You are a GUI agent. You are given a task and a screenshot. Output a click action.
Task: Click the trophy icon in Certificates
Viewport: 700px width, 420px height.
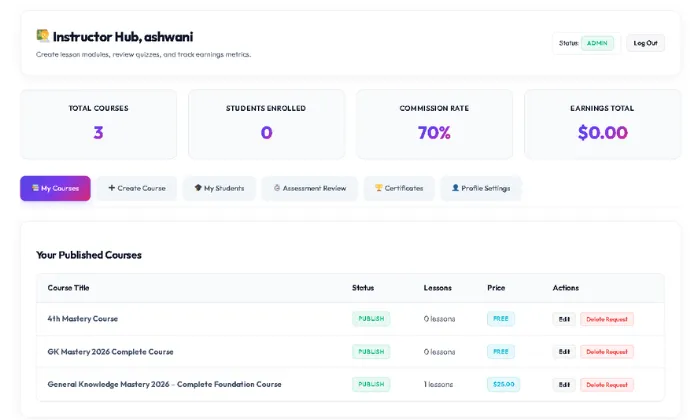point(379,188)
